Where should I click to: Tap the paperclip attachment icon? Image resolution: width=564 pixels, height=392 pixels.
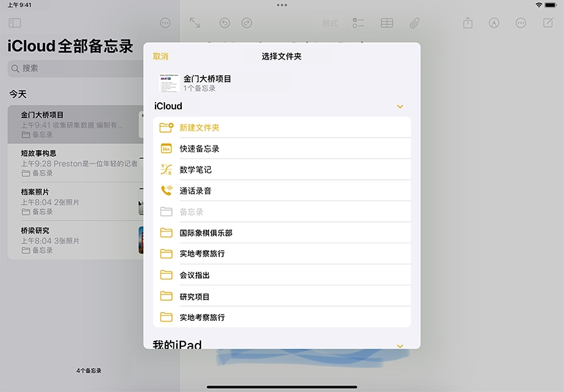click(414, 23)
